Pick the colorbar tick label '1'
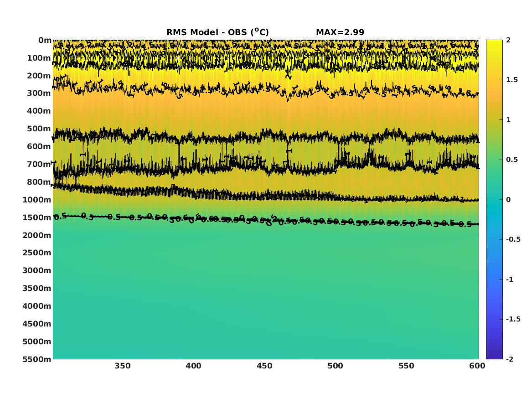Viewport: 532px width, 399px height. 508,120
